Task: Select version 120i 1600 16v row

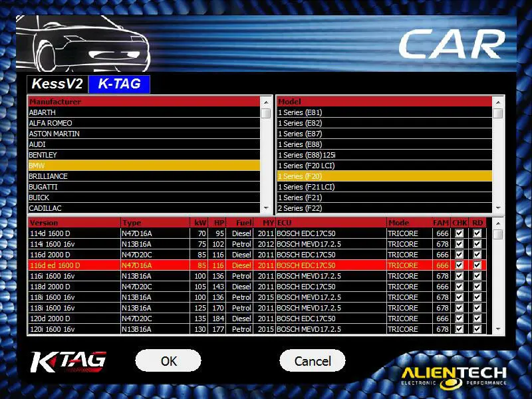Action: 257,329
